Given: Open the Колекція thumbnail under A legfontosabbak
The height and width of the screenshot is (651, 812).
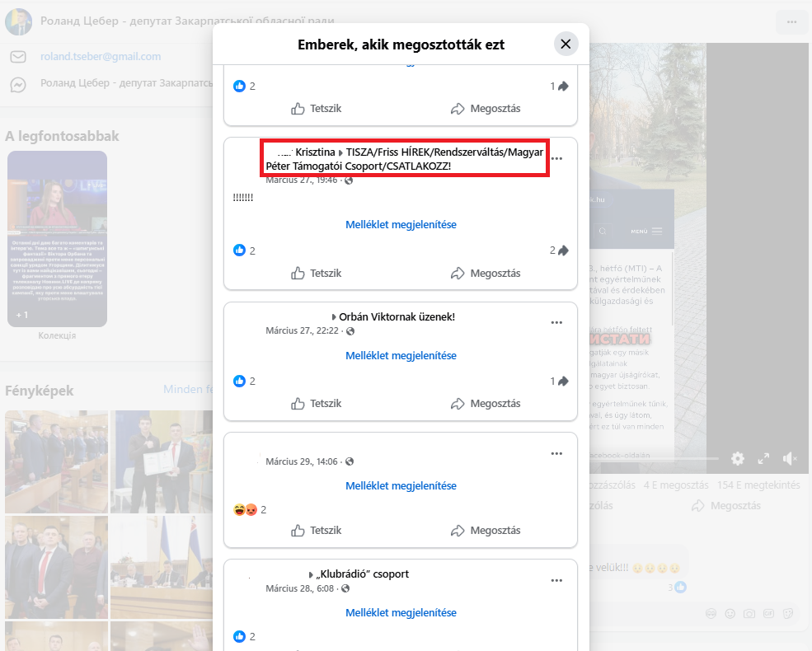Looking at the screenshot, I should click(x=57, y=239).
